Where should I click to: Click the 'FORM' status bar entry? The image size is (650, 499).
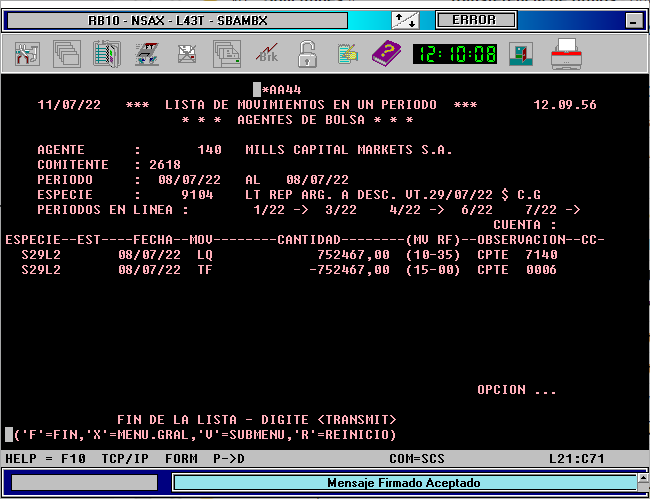coord(181,459)
